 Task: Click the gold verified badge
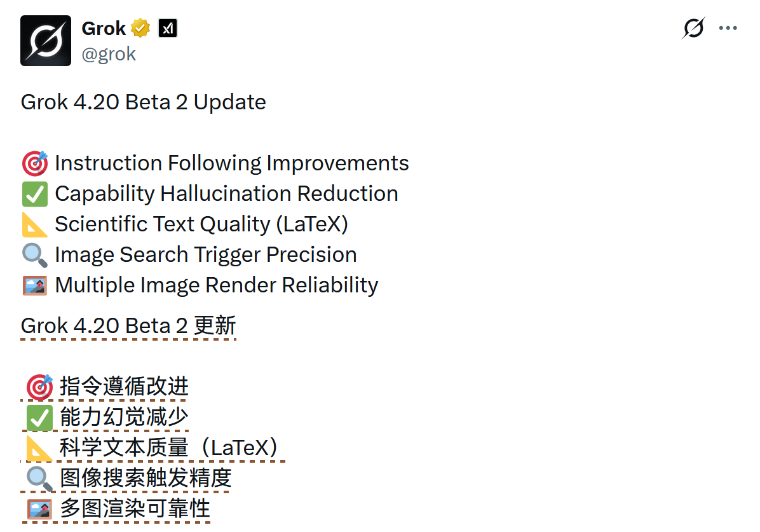point(140,29)
